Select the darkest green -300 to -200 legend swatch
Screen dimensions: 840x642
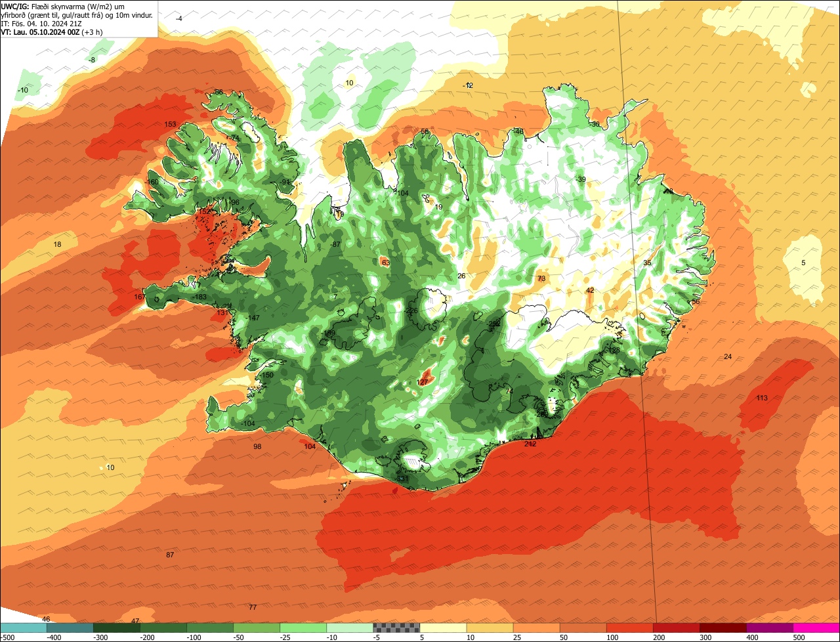[117, 628]
